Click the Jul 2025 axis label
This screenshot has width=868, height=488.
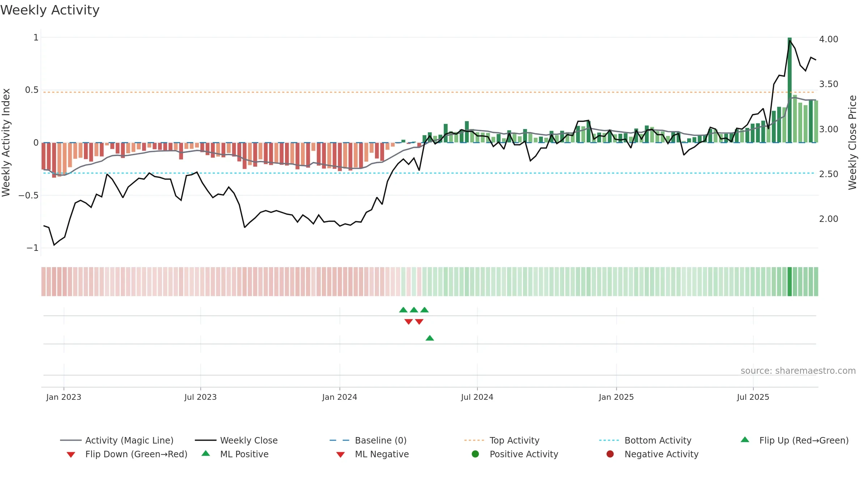point(753,397)
